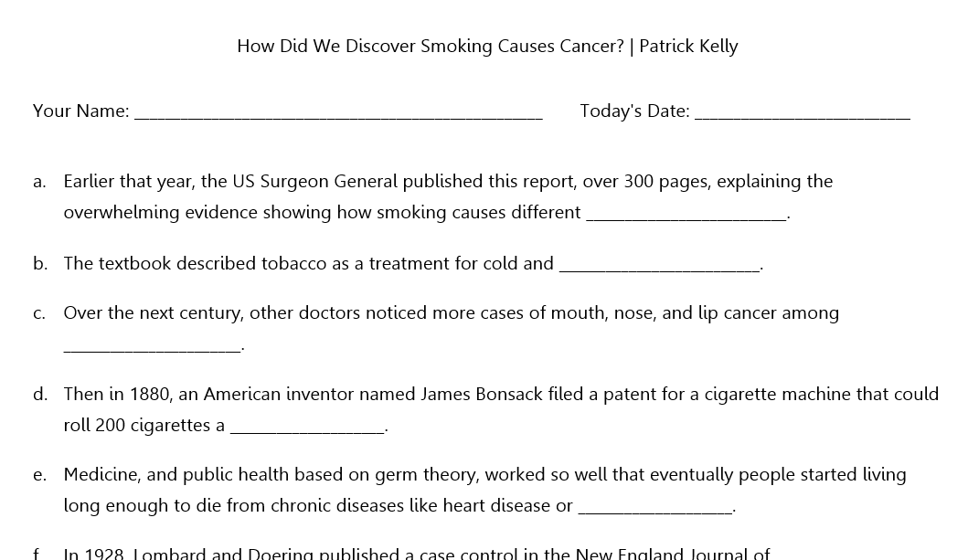Click the blank after 'heart disease or'
968x560 pixels.
[x=655, y=507]
